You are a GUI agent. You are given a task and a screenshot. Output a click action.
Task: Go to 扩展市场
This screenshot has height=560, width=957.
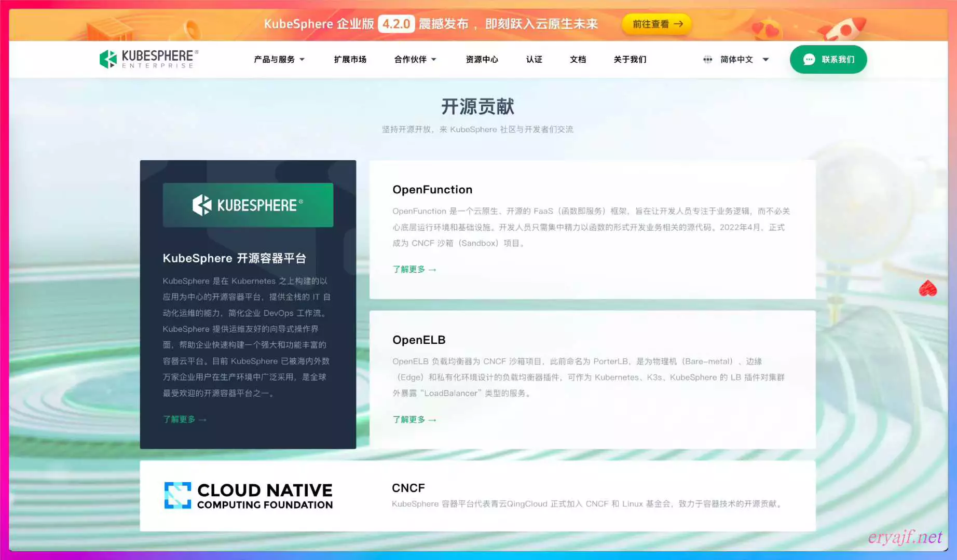[x=350, y=60]
